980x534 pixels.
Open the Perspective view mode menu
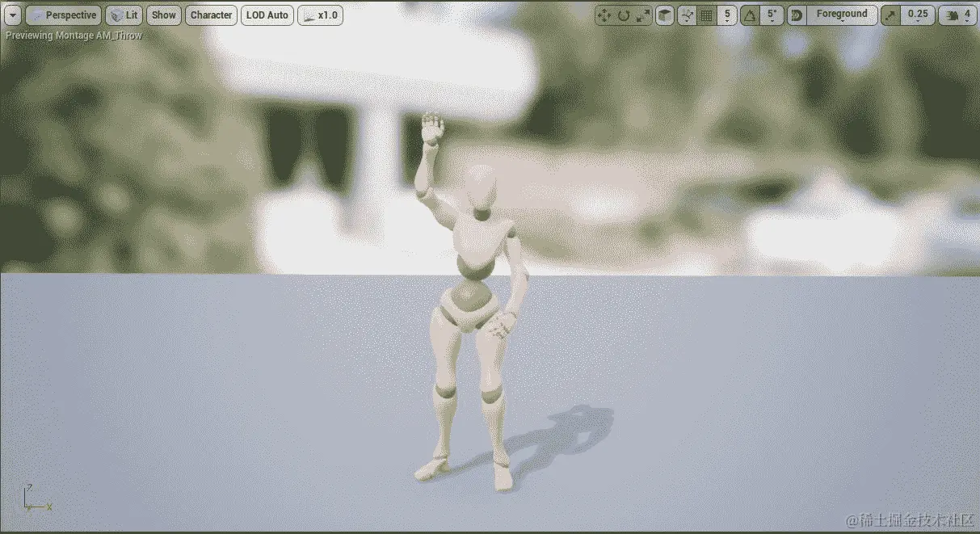pos(63,15)
